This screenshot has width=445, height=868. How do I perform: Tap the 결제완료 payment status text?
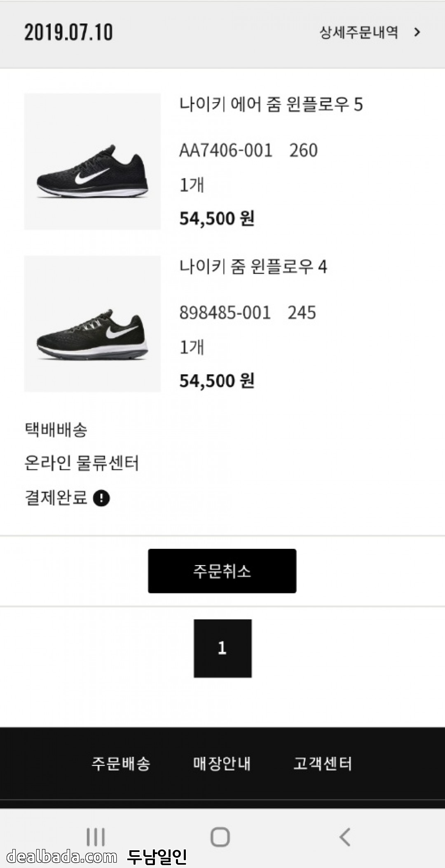(56, 498)
